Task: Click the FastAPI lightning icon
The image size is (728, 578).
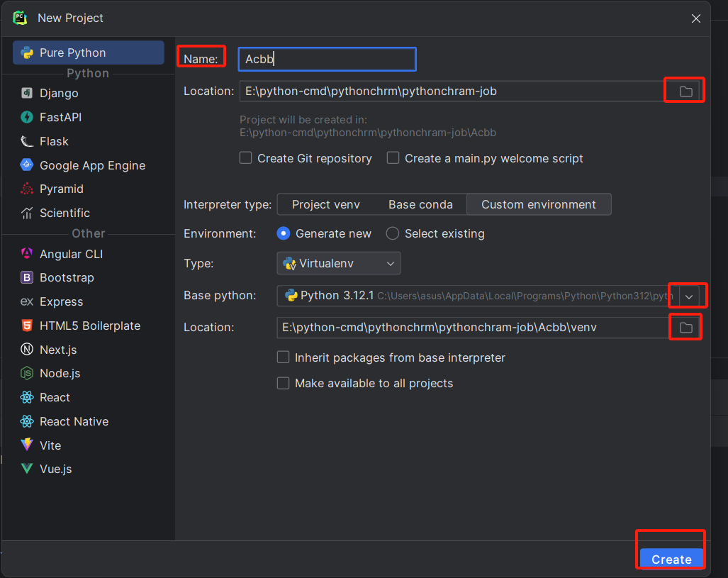Action: tap(27, 117)
